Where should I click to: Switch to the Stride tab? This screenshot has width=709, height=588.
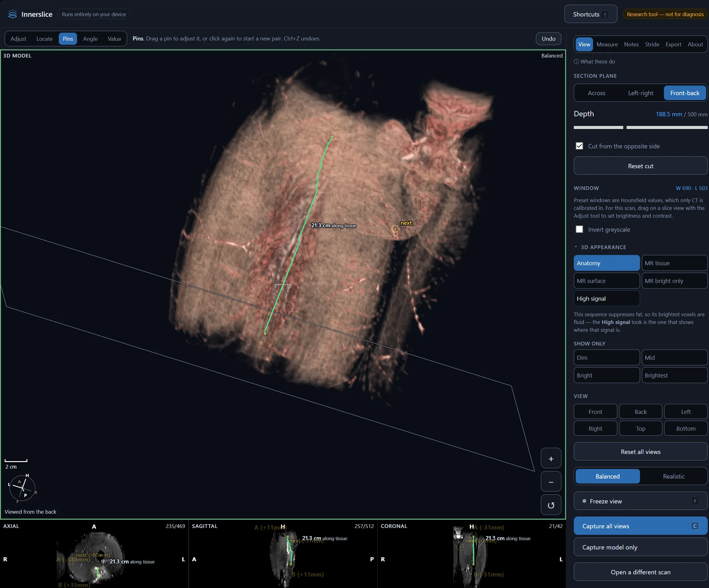[x=652, y=44]
